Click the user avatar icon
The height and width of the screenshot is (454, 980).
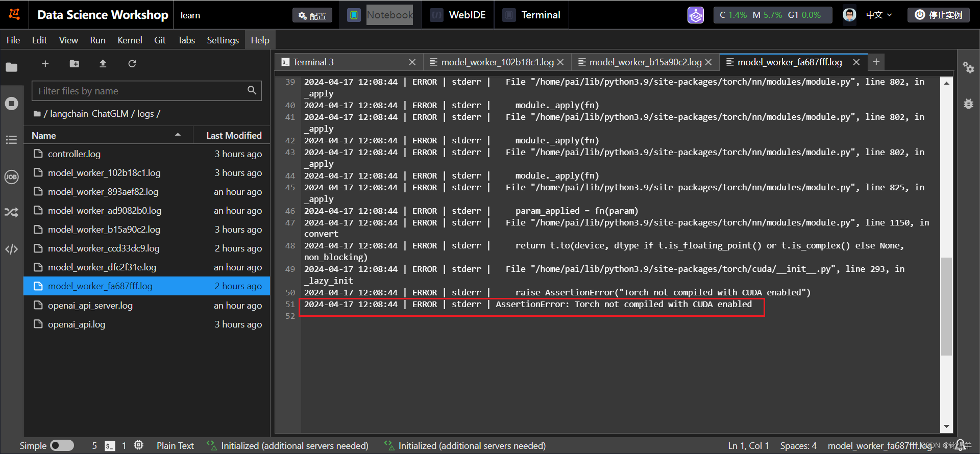849,15
